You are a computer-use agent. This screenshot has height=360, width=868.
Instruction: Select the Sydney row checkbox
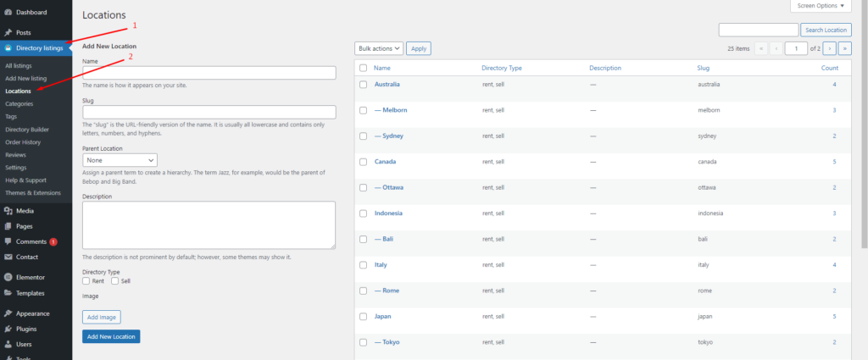[x=363, y=136]
